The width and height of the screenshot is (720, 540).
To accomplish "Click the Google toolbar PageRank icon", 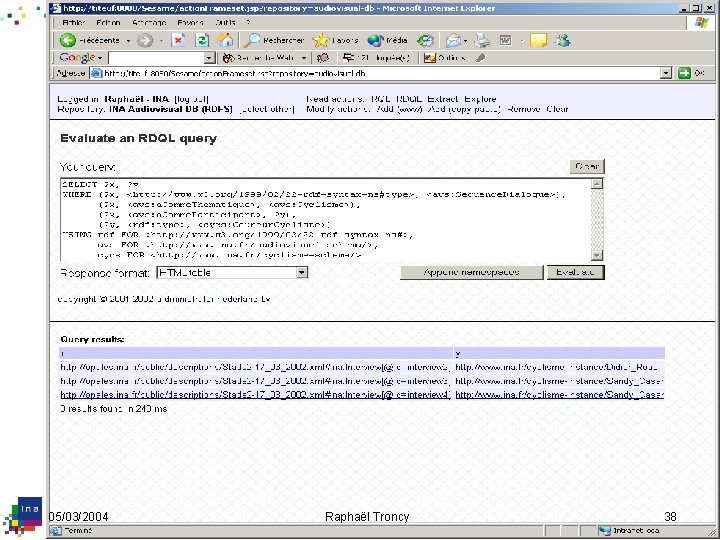I will [323, 58].
